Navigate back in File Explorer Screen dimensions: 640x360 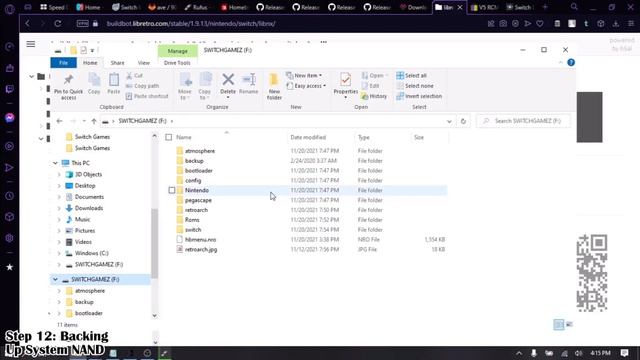(60, 121)
